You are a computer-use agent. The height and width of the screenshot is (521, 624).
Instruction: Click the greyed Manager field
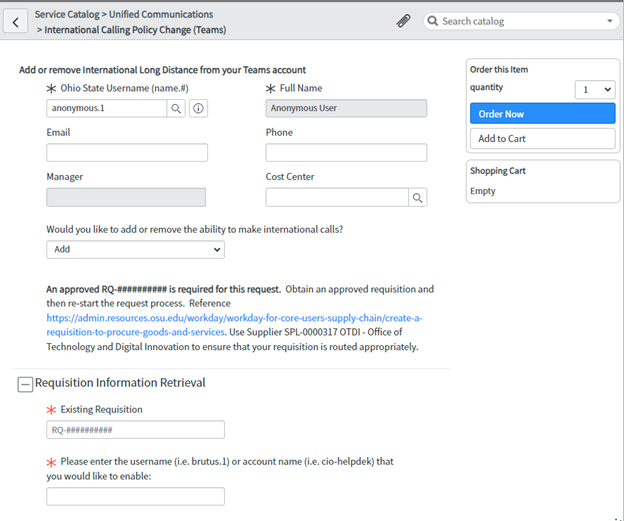click(126, 197)
